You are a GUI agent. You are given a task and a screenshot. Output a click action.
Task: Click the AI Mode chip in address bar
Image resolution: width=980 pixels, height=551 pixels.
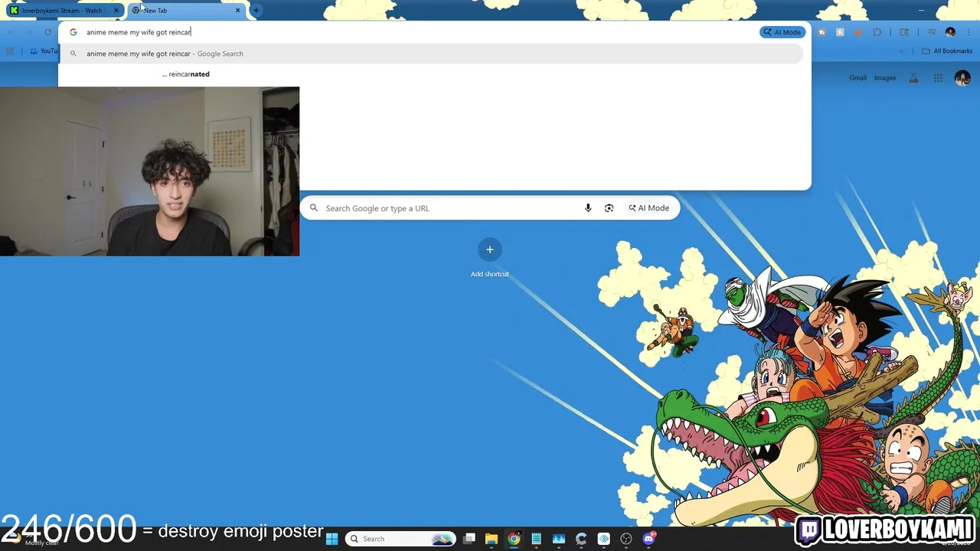[x=782, y=32]
